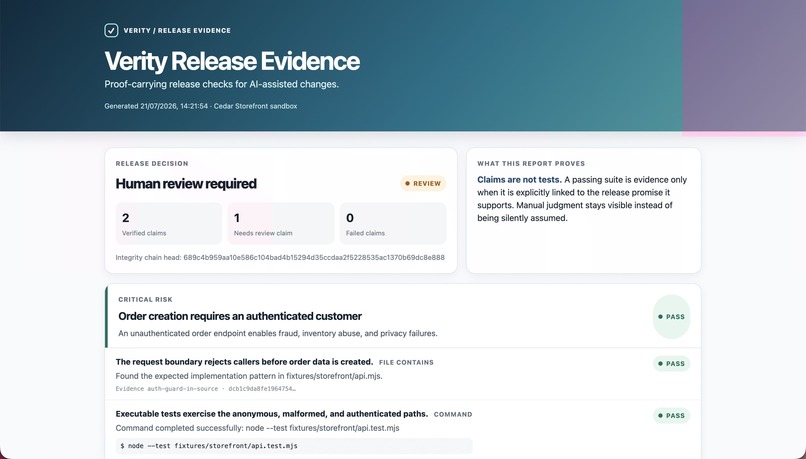Open the '2 Verified claims' stat card
Image resolution: width=806 pixels, height=459 pixels.
click(x=169, y=223)
